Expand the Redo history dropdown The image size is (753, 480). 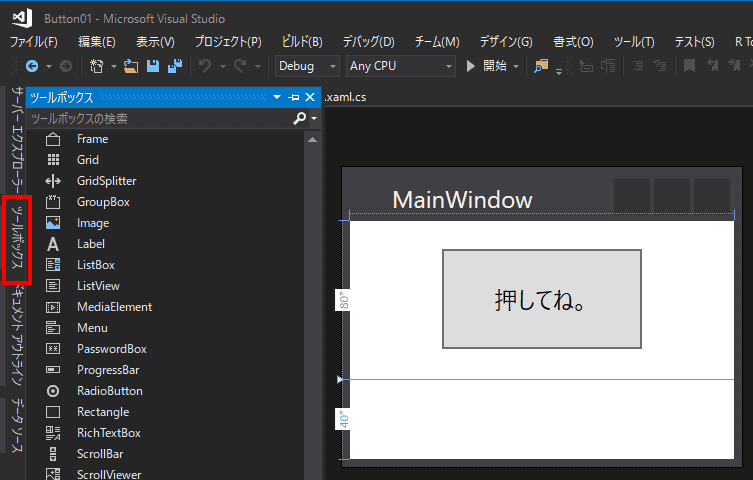click(258, 66)
